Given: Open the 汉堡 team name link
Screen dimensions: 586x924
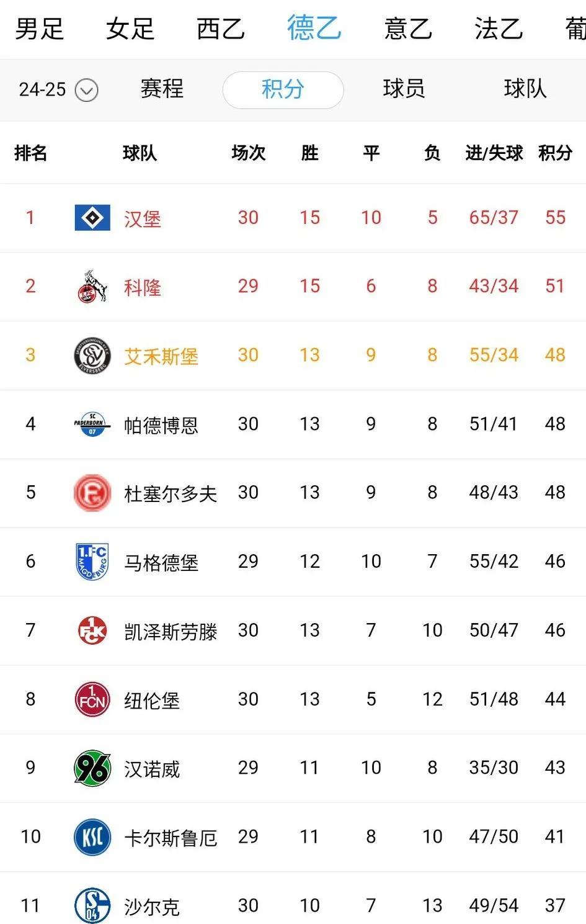Looking at the screenshot, I should pos(143,218).
